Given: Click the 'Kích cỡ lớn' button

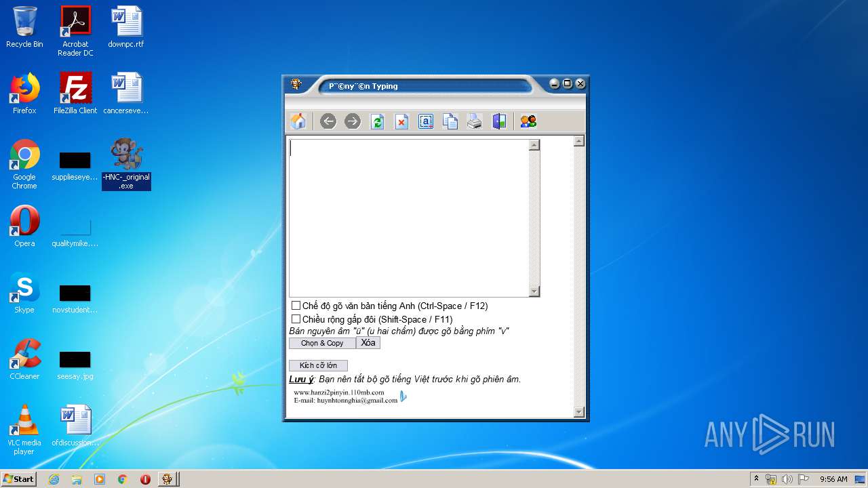Looking at the screenshot, I should [x=318, y=365].
